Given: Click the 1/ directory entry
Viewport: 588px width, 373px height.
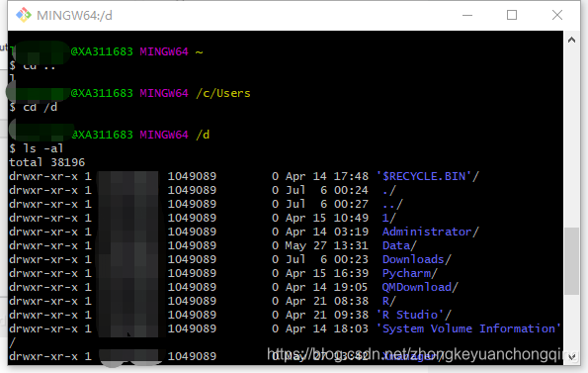Looking at the screenshot, I should pyautogui.click(x=389, y=218).
